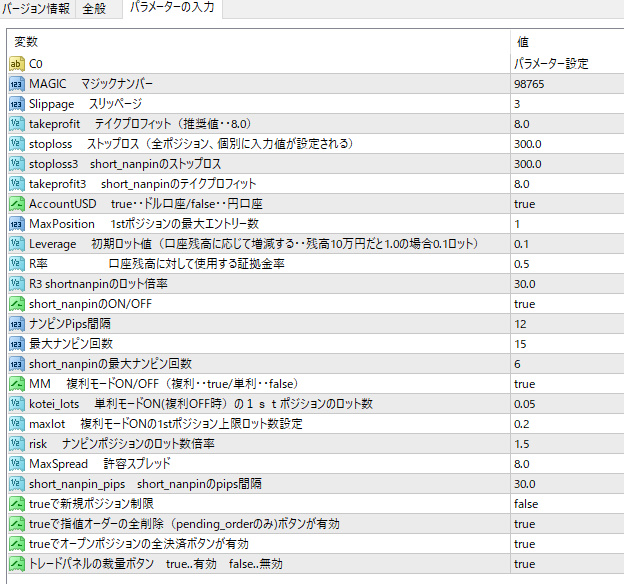Screen dimensions: 624x584
Task: Click integer icon beside short_nanpinの最大ナンピン回数
Action: click(17, 364)
